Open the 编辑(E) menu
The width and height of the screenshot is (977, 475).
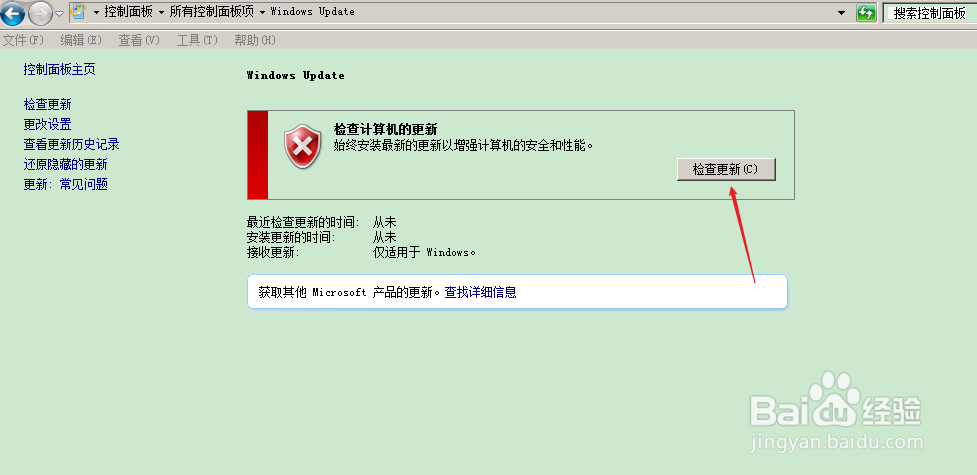(x=81, y=40)
